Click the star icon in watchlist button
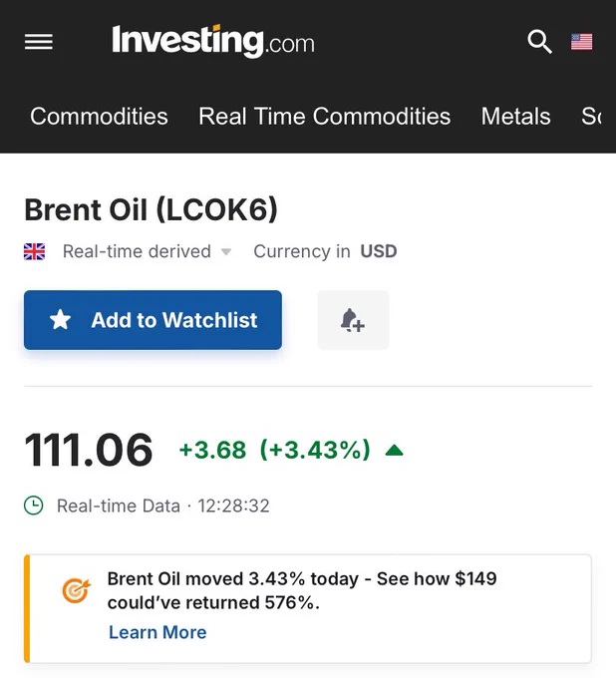Screen dimensions: 616x678 pyautogui.click(x=60, y=320)
